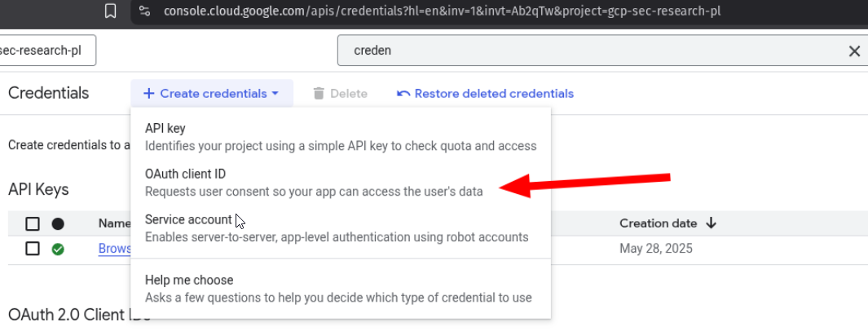Click the plus icon on Create credentials
This screenshot has height=331, width=868.
pos(148,94)
